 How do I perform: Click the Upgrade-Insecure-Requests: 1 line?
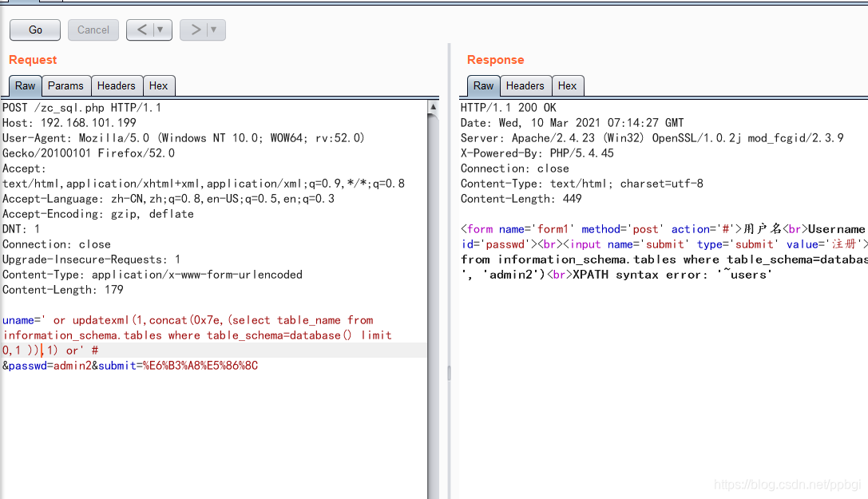[x=91, y=259]
